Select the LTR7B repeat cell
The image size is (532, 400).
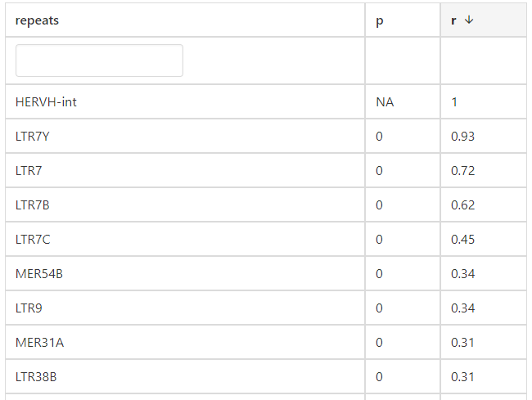33,205
